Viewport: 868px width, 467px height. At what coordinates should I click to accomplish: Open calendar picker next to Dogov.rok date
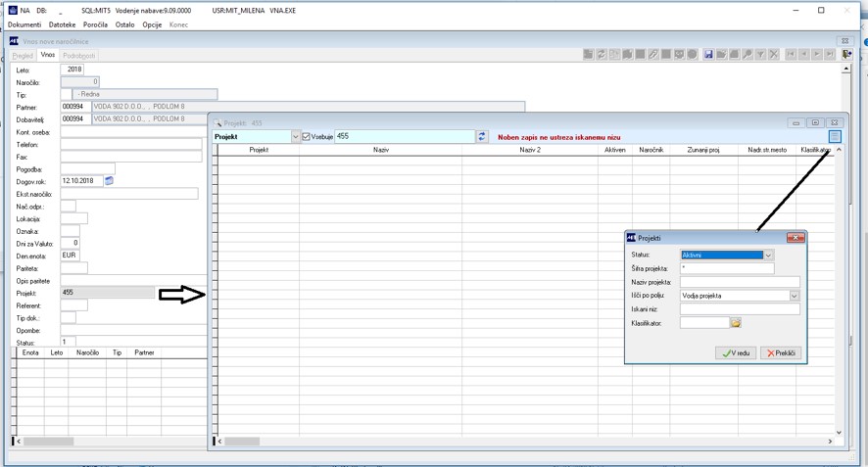pos(109,181)
